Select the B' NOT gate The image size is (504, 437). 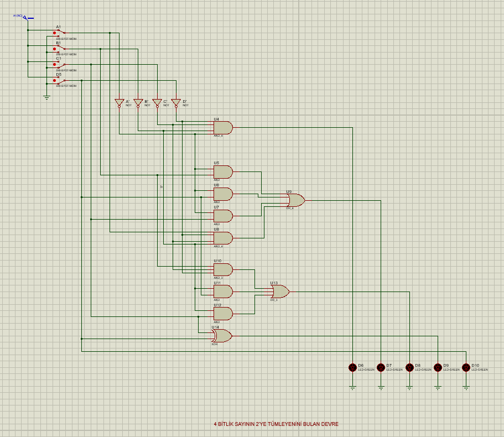[x=138, y=103]
